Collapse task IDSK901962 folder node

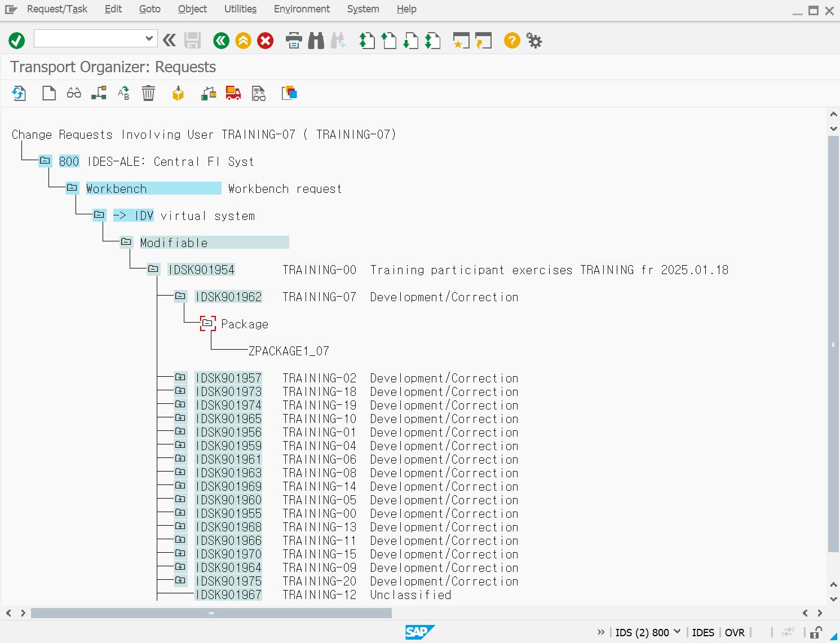(180, 296)
